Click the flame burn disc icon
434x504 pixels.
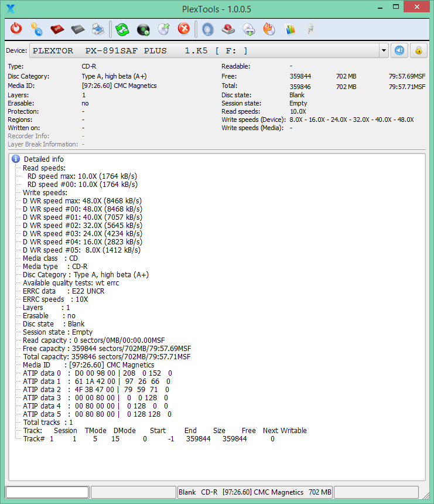coord(269,29)
